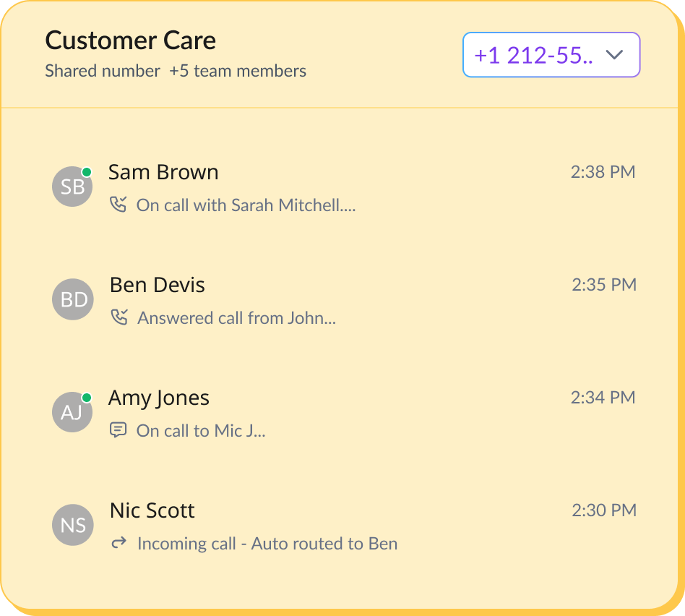Select the Ben Devis name
This screenshot has height=616, width=685.
[158, 285]
